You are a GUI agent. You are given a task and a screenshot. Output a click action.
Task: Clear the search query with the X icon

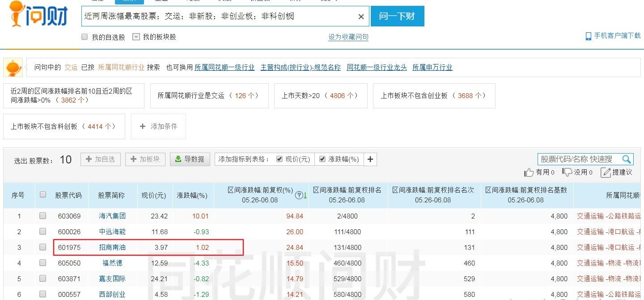pos(361,17)
